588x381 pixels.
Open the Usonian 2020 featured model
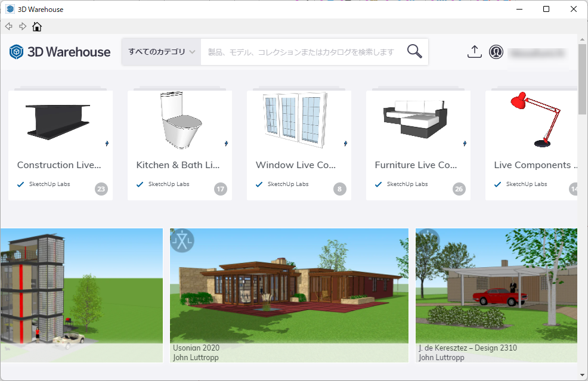[289, 286]
